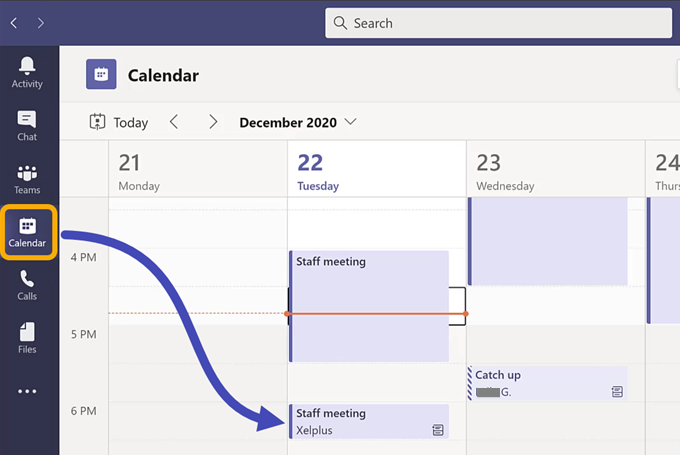The height and width of the screenshot is (455, 680).
Task: Click in the Search box
Action: pyautogui.click(x=498, y=23)
